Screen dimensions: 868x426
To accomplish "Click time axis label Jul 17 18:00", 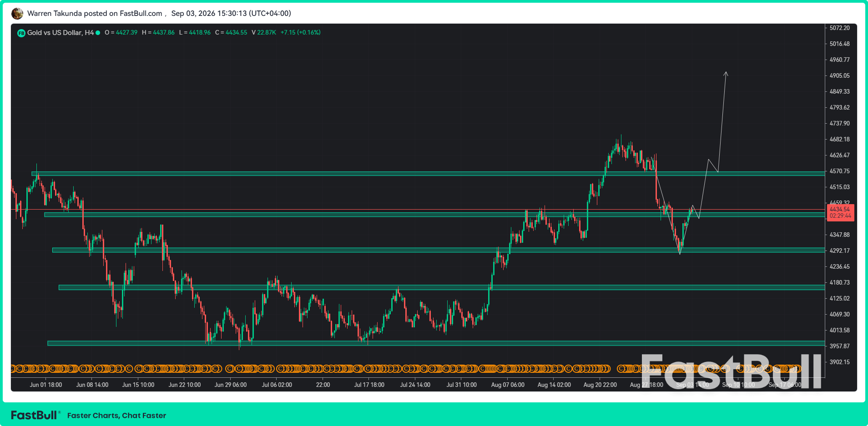I will click(369, 385).
